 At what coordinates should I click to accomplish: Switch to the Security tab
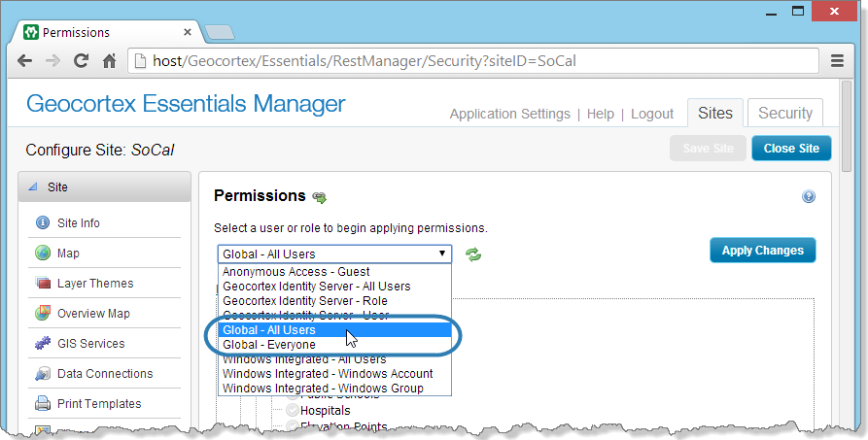click(785, 113)
